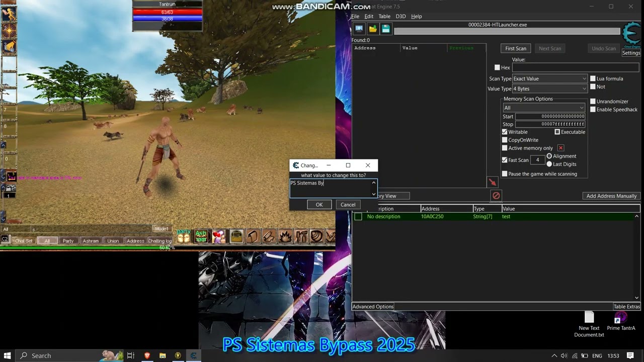Screen dimensions: 644x362
Task: Enable the CopyOnWrite checkbox
Action: point(505,140)
